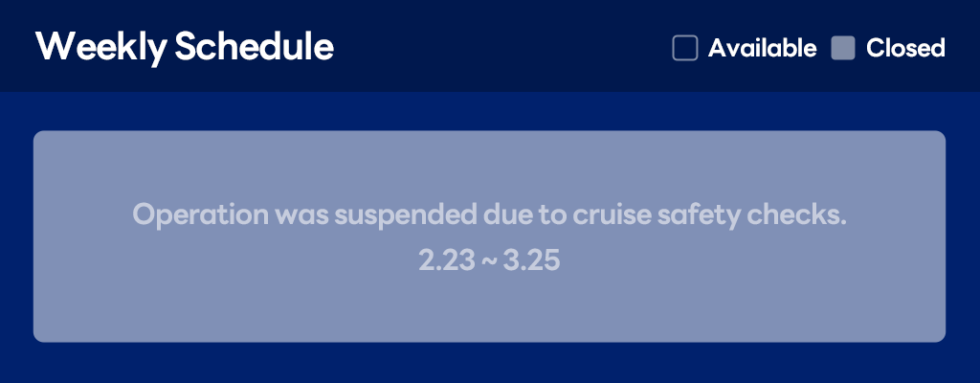Click the word Schedule in the title
Viewport: 980px width, 383px height.
[255, 47]
